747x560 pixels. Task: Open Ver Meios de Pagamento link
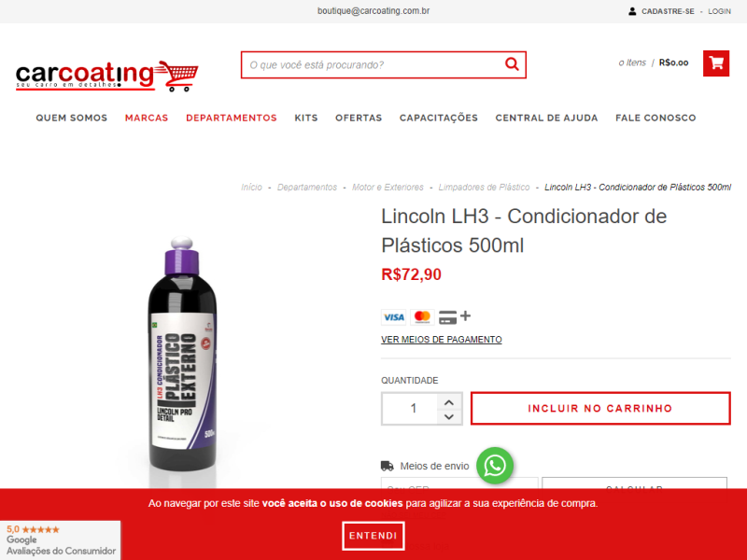[441, 340]
